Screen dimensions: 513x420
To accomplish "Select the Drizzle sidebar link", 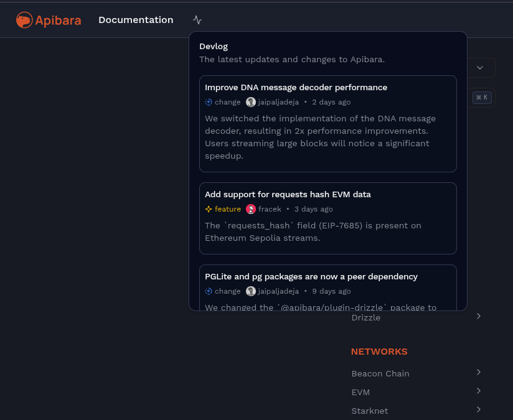I will pos(366,317).
